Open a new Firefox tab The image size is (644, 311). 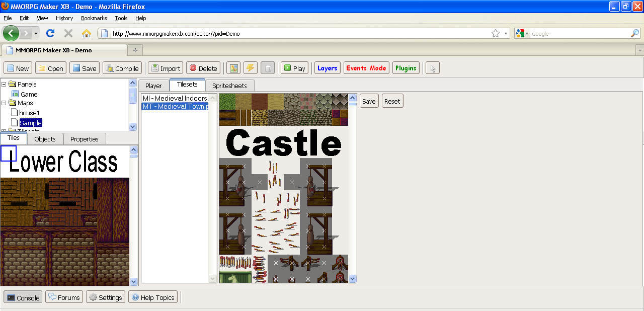135,50
